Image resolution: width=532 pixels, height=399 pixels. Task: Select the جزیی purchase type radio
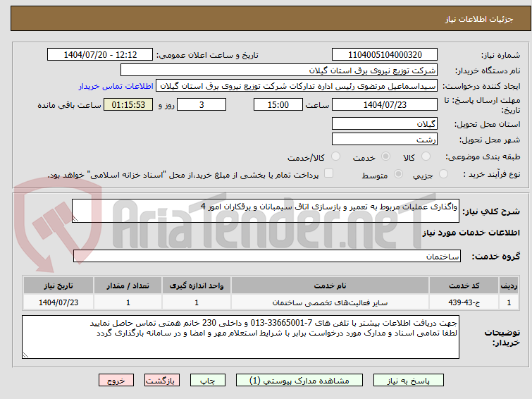pos(443,174)
